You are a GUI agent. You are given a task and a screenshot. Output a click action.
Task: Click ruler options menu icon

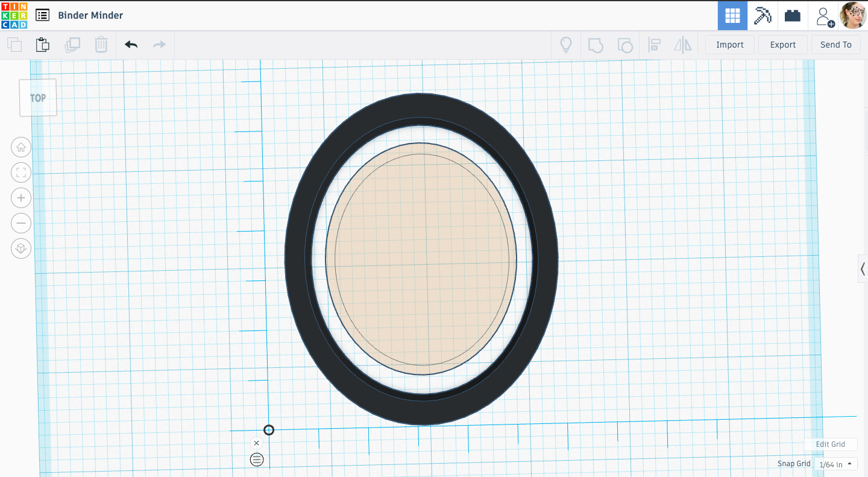pyautogui.click(x=257, y=460)
